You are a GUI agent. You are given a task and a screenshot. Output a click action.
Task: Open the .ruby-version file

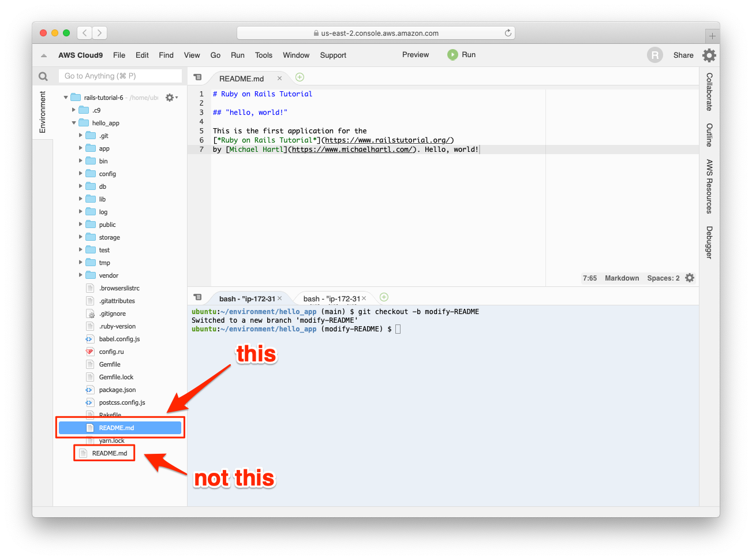[117, 326]
